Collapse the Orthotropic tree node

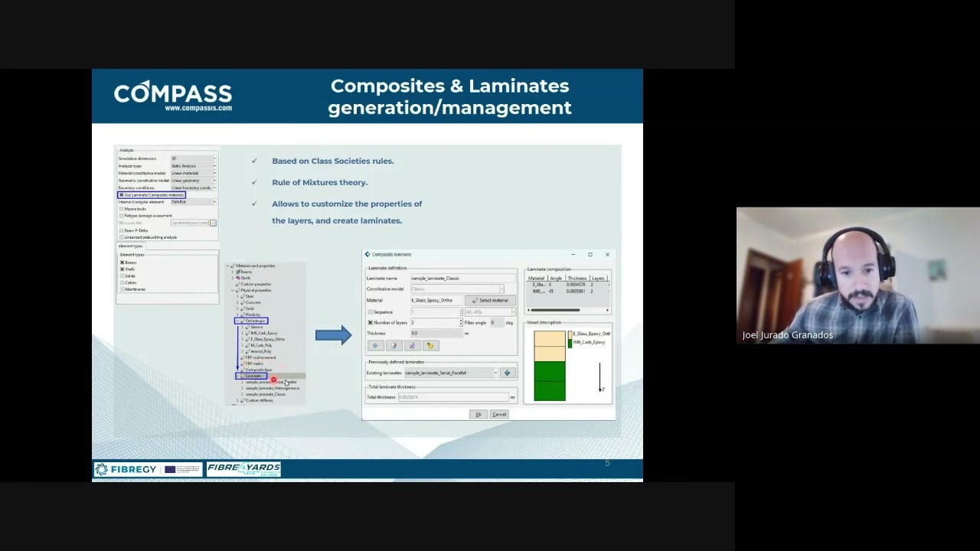click(x=238, y=321)
